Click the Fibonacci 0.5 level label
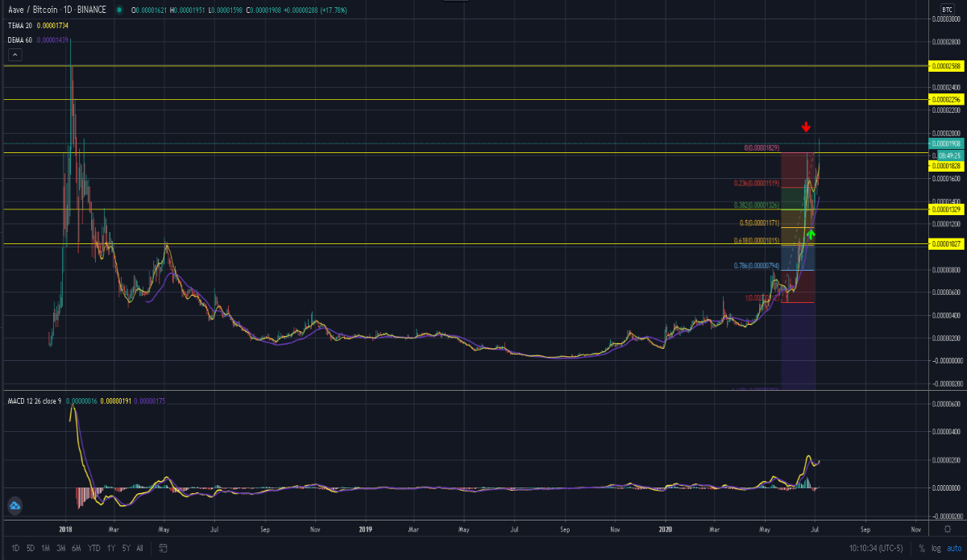967x560 pixels. [761, 222]
